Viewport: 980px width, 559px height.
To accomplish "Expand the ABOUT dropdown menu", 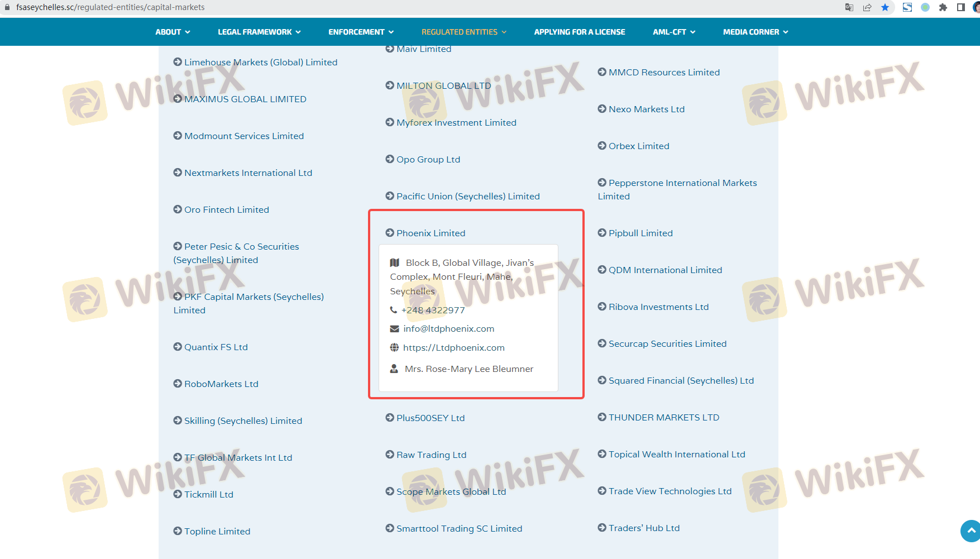I will 173,32.
